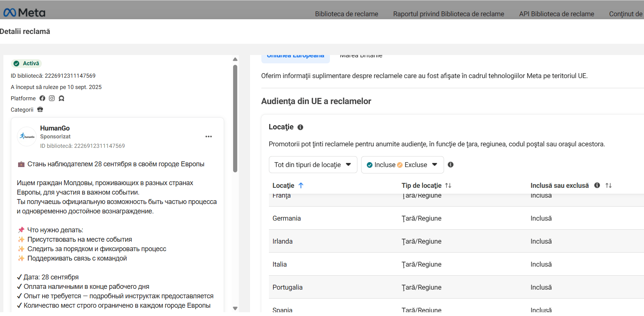Toggle sort on Tip de locație column
Image resolution: width=644 pixels, height=316 pixels.
[x=448, y=185]
